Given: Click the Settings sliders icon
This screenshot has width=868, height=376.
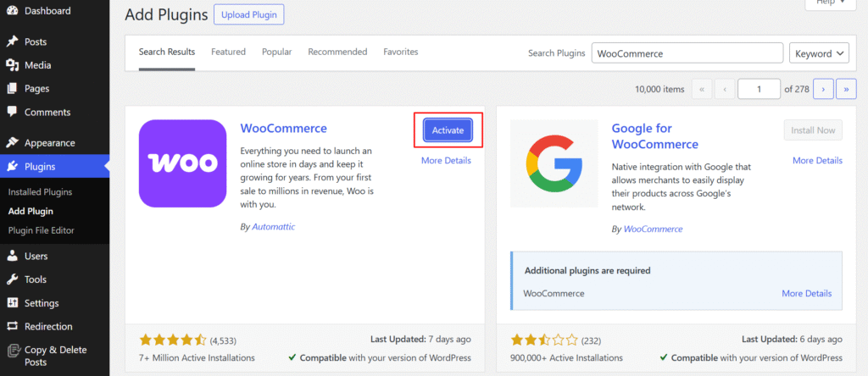Looking at the screenshot, I should tap(12, 303).
